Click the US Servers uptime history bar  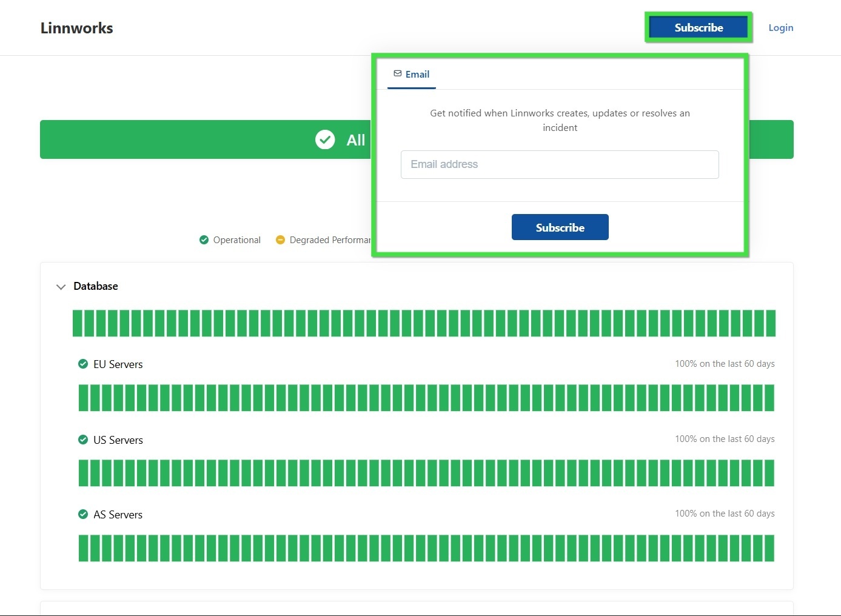point(426,473)
